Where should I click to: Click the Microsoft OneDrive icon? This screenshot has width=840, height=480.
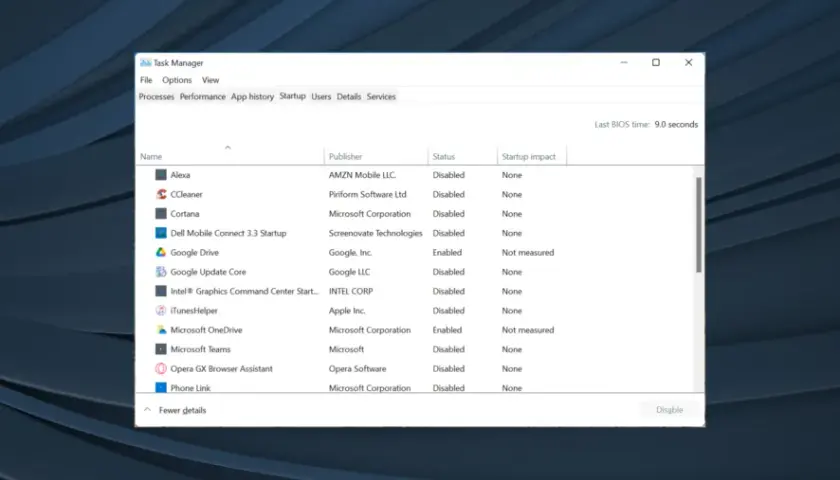[161, 329]
